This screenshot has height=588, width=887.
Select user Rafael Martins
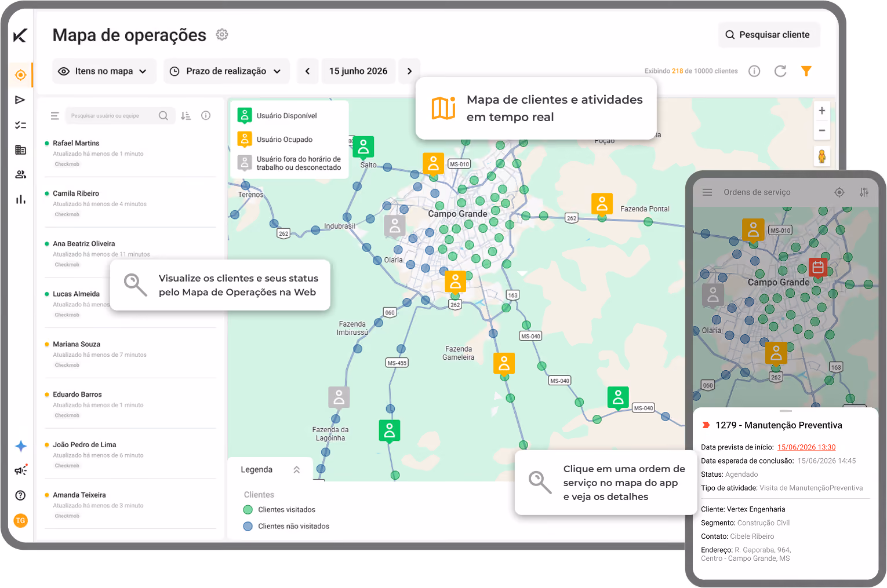(x=130, y=153)
